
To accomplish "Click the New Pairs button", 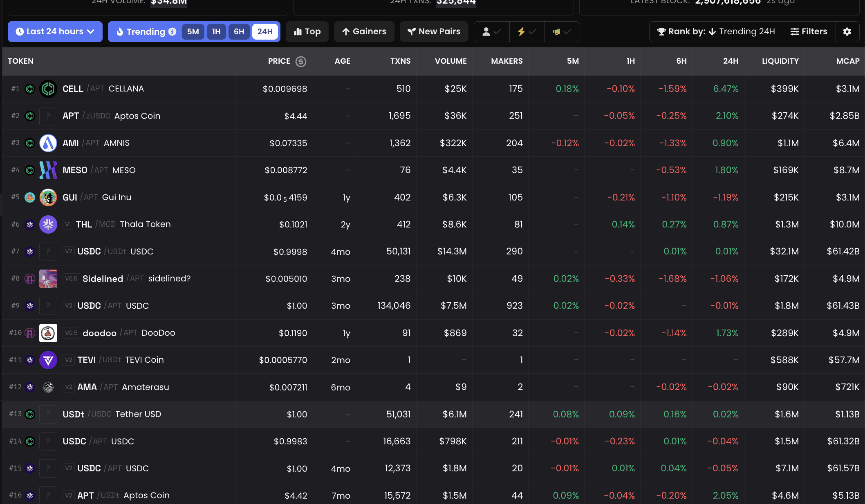I will click(434, 31).
